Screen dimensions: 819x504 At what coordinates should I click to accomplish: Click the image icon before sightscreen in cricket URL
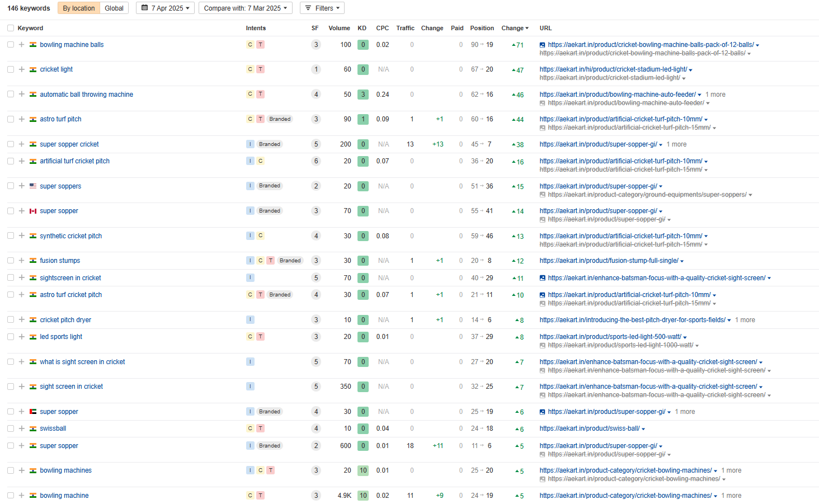click(x=542, y=278)
